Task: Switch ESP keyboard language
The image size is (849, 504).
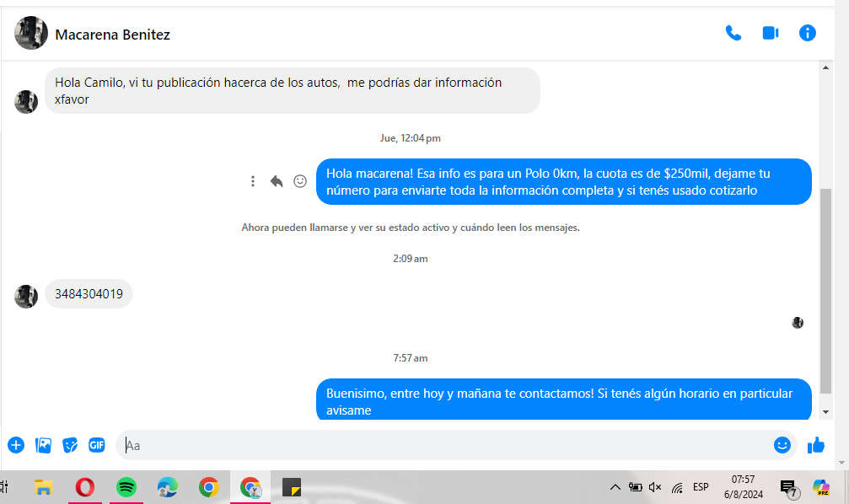Action: (x=701, y=487)
